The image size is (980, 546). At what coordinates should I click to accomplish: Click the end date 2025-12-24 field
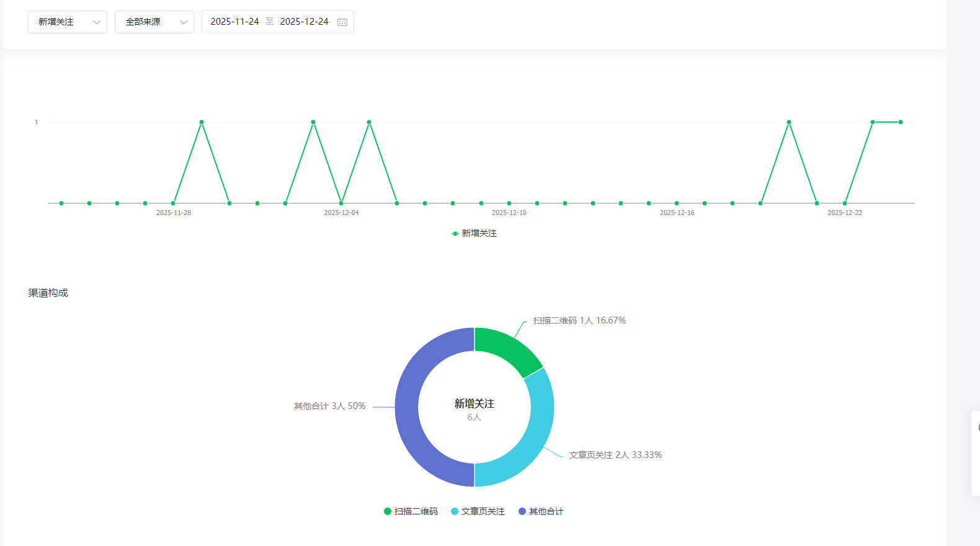pos(304,22)
